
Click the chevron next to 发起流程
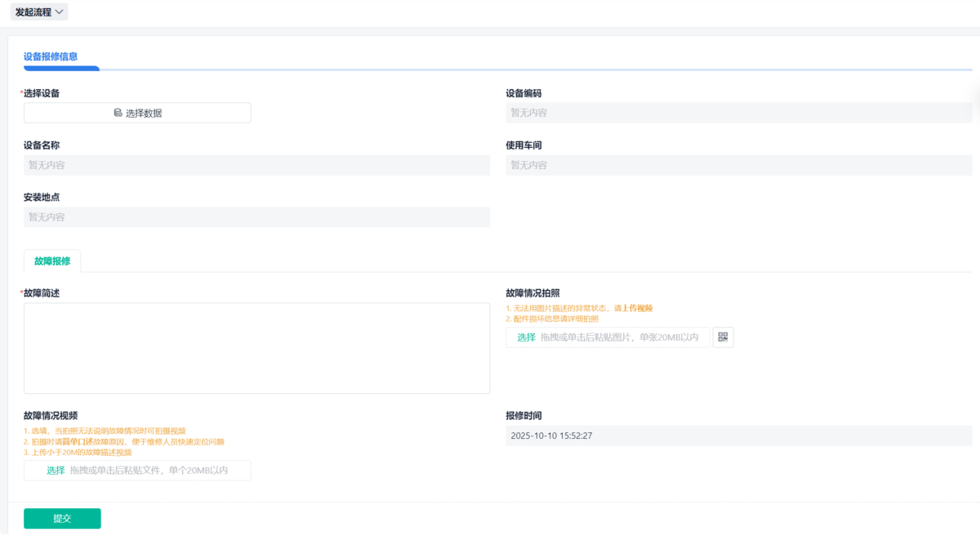pos(60,12)
